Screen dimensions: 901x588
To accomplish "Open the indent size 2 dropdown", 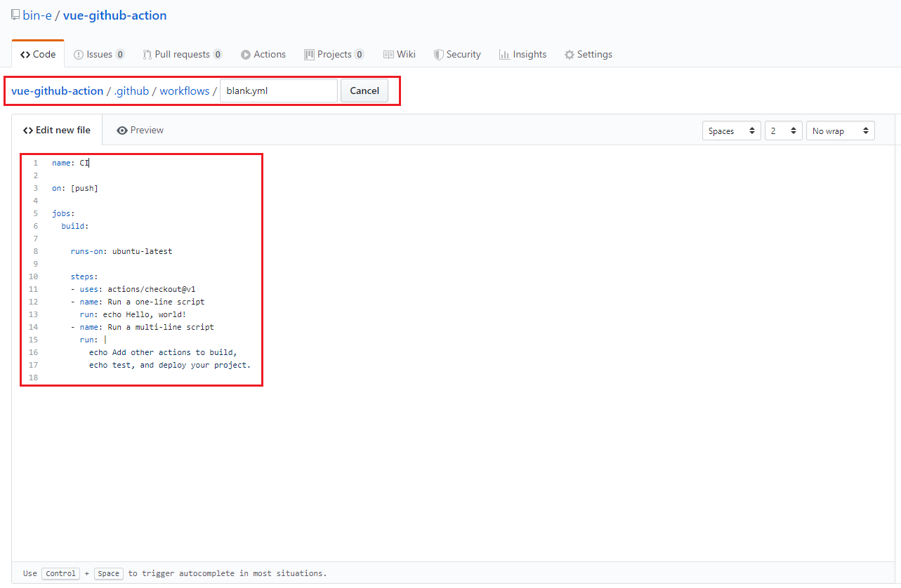I will tap(784, 131).
